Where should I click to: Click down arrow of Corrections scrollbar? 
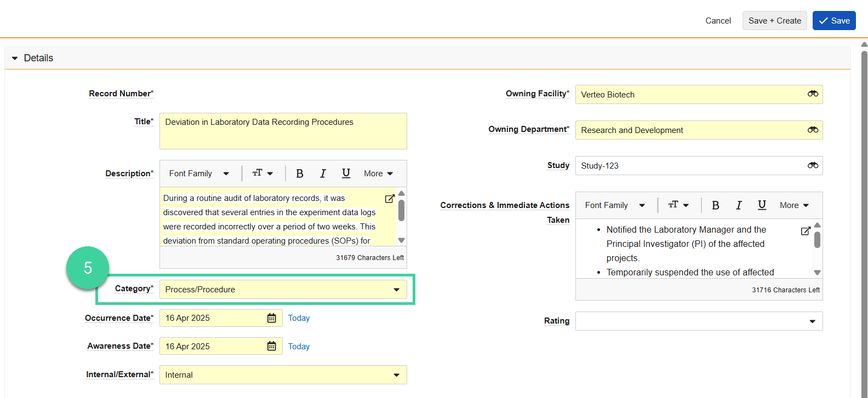[x=817, y=273]
